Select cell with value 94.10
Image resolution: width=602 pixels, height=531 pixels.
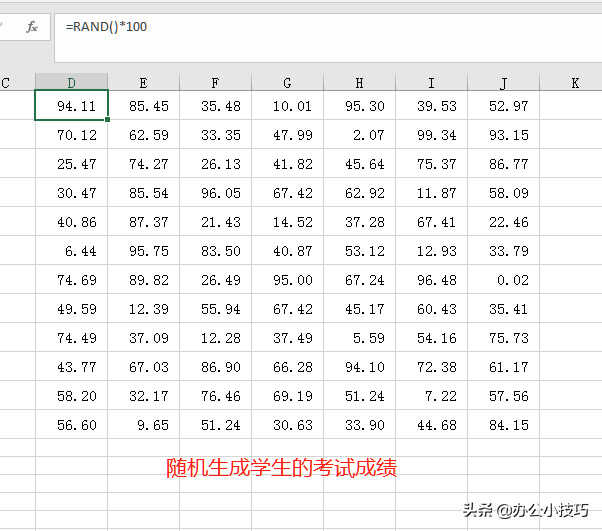click(x=359, y=366)
